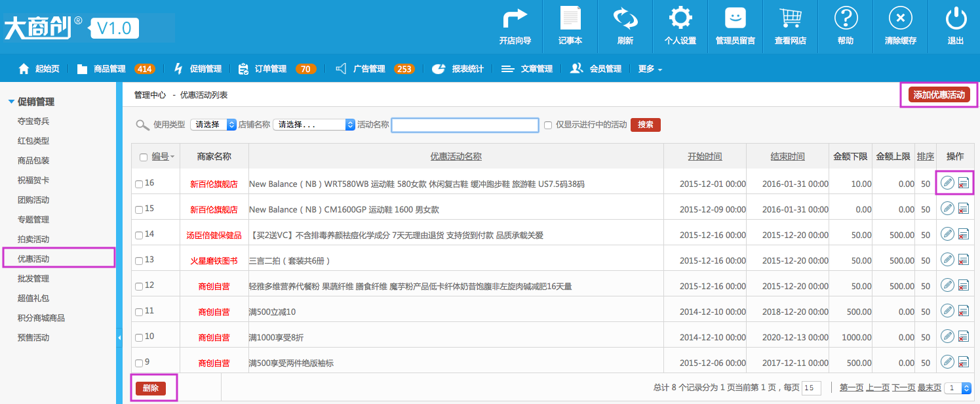Click the 删除 button below the table
The height and width of the screenshot is (404, 980).
coord(151,388)
